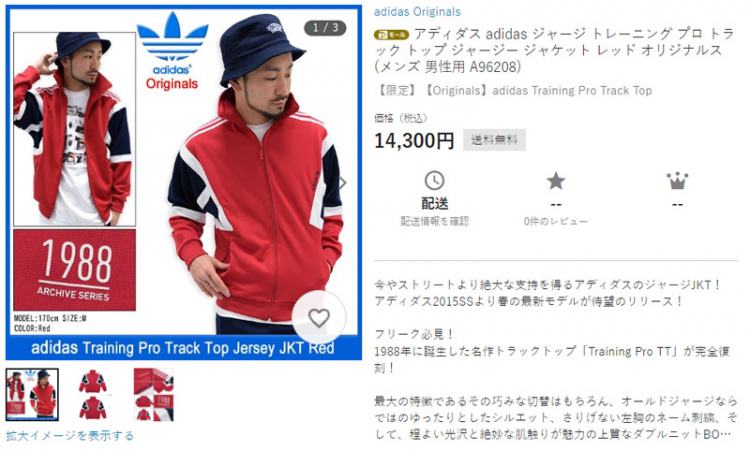Screen dimensions: 750x451
Task: Click the clock delivery icon
Action: point(434,181)
